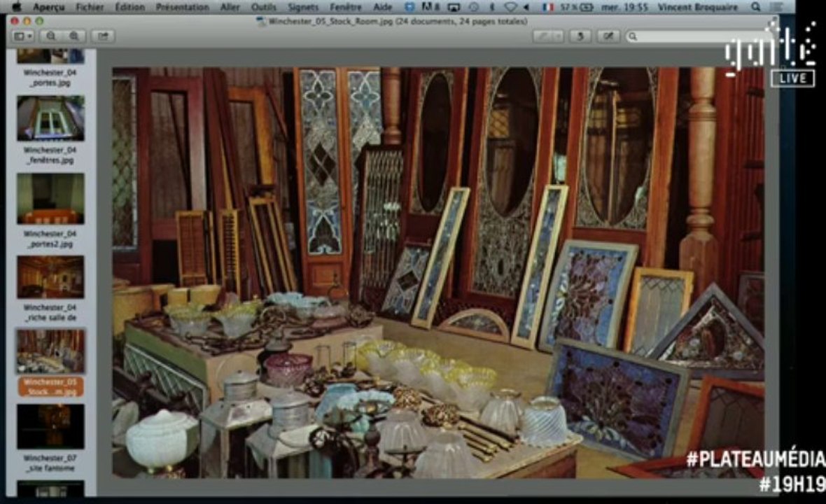Open the Aller menu

click(x=230, y=8)
